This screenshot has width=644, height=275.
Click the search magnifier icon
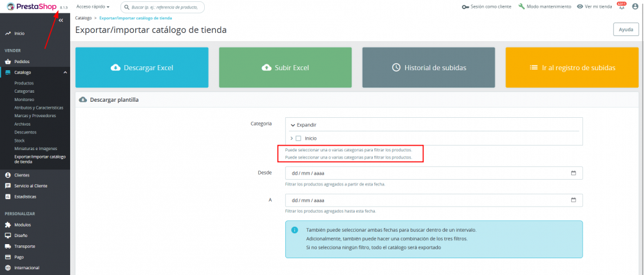click(127, 7)
